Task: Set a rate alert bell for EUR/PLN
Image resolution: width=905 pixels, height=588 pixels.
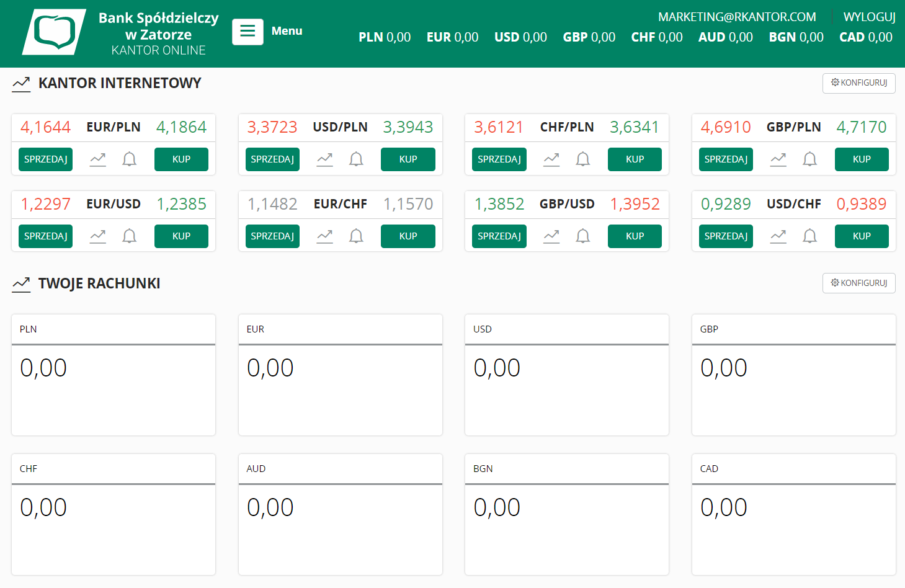Action: coord(129,159)
